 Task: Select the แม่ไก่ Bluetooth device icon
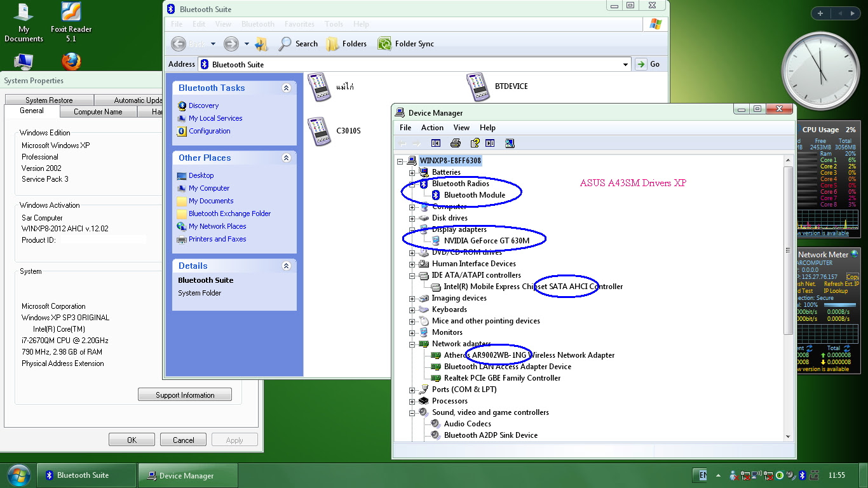tap(320, 86)
